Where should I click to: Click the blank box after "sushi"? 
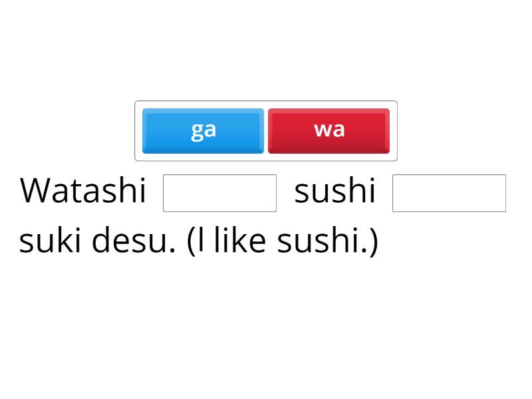point(449,193)
